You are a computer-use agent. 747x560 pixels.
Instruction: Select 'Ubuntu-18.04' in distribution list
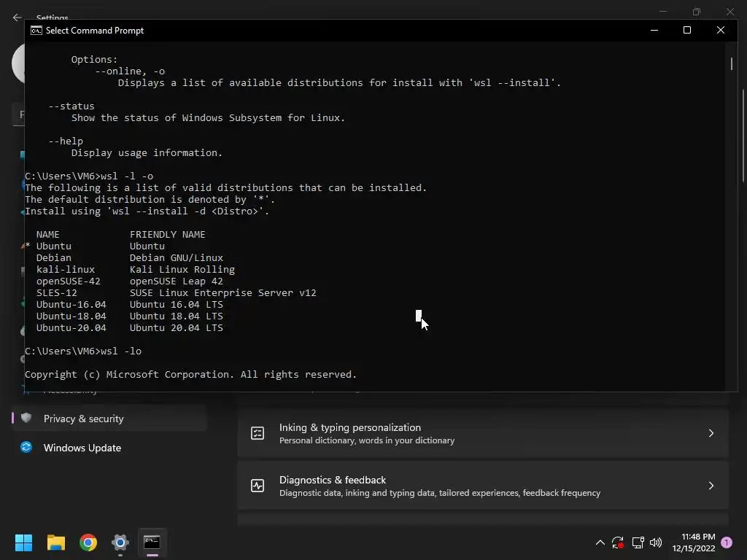(x=71, y=316)
